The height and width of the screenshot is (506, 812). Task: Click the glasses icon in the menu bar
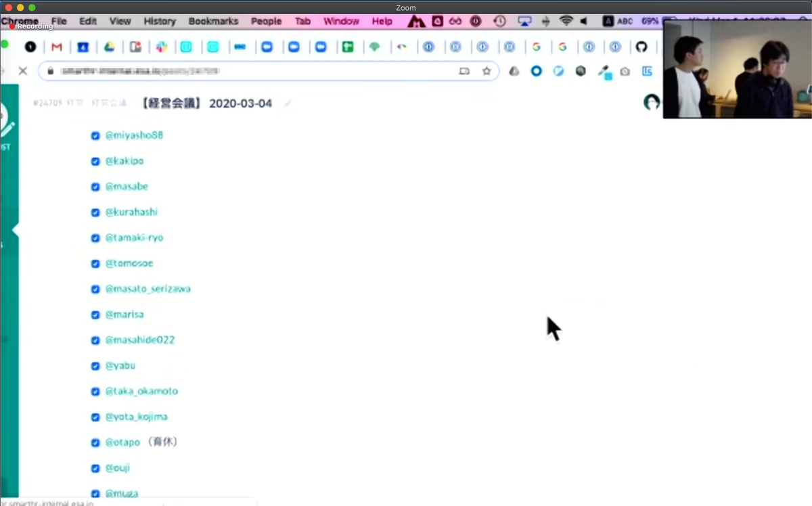pos(455,22)
